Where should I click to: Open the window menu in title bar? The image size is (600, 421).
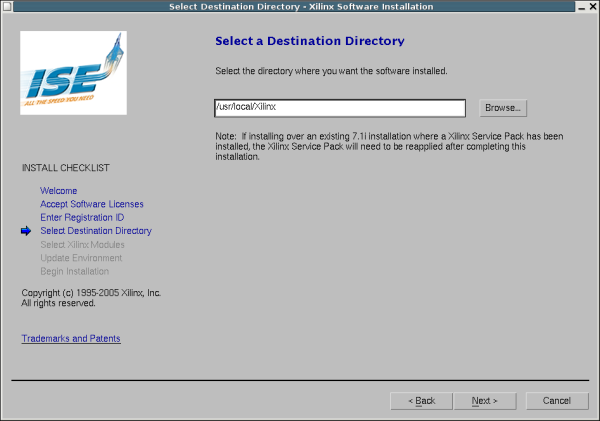tap(7, 7)
